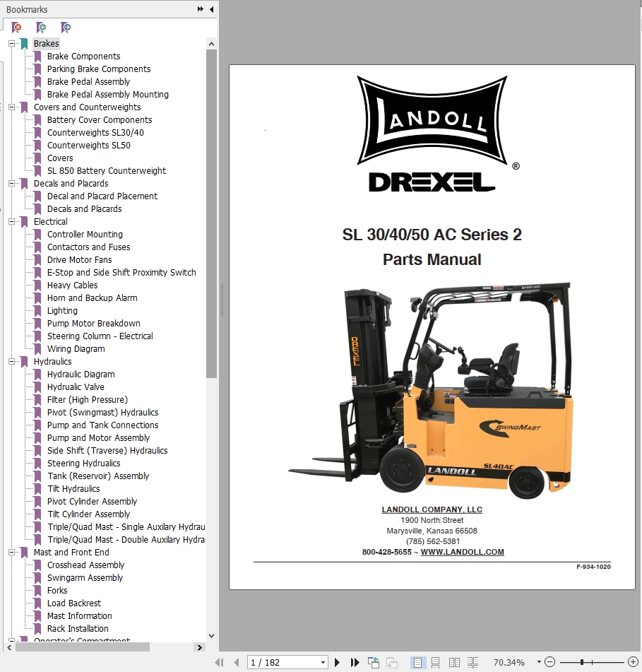The image size is (642, 672).
Task: Open the Steering Hydraulics bookmark
Action: (83, 464)
